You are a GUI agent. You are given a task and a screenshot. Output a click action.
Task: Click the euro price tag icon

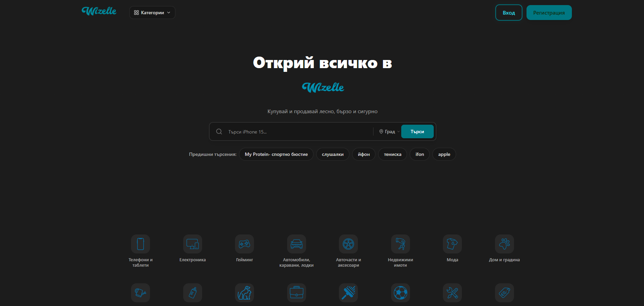(x=505, y=293)
